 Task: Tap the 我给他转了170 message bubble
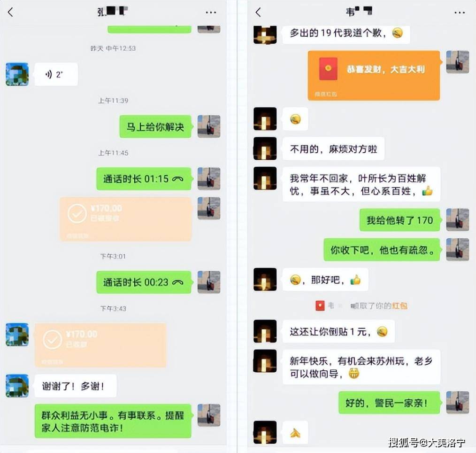[400, 220]
